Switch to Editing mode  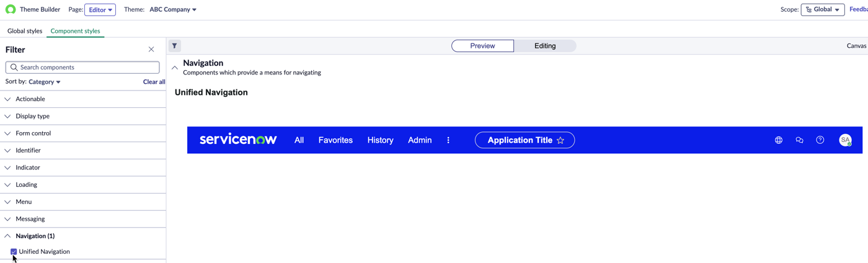pyautogui.click(x=545, y=46)
